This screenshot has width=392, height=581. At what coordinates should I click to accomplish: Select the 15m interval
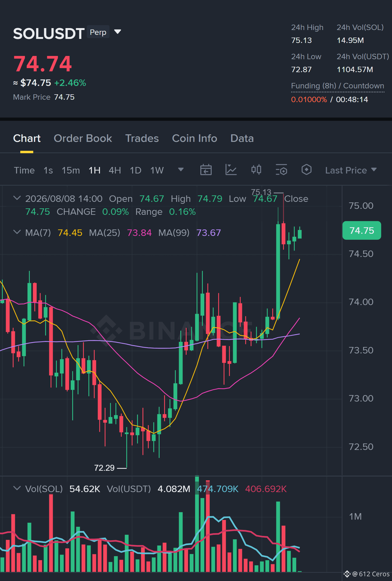click(x=71, y=170)
